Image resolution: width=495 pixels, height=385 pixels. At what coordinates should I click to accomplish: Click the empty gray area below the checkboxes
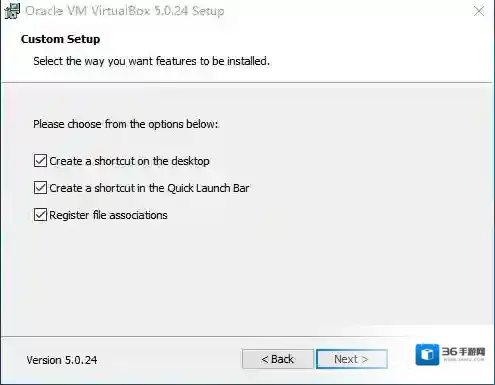[247, 277]
